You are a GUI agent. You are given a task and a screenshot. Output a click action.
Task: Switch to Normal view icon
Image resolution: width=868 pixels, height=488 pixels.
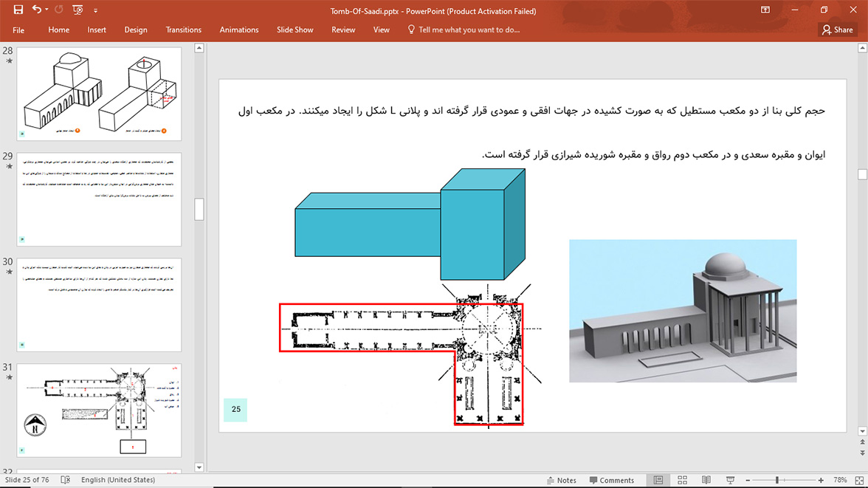click(x=658, y=480)
